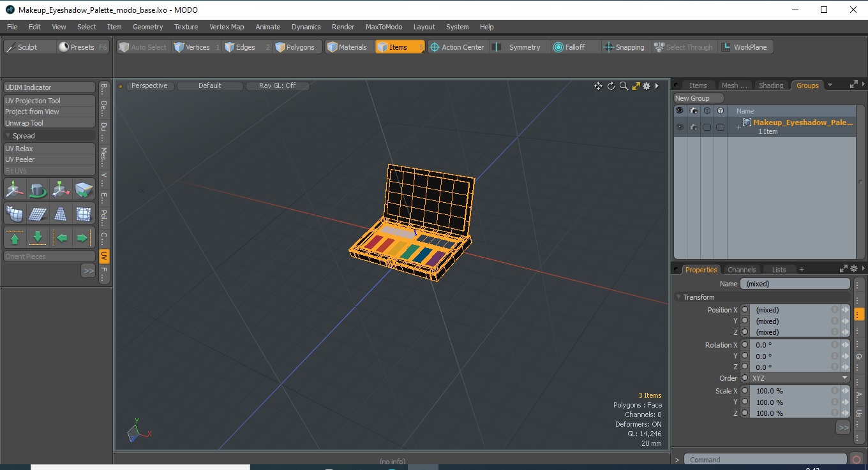
Task: Adjust Position X value slider arrows
Action: [846, 310]
